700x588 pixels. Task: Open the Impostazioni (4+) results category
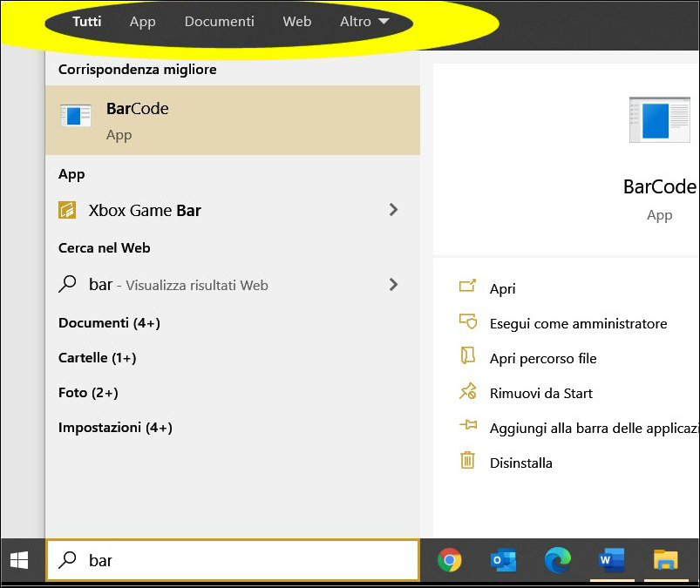(115, 428)
